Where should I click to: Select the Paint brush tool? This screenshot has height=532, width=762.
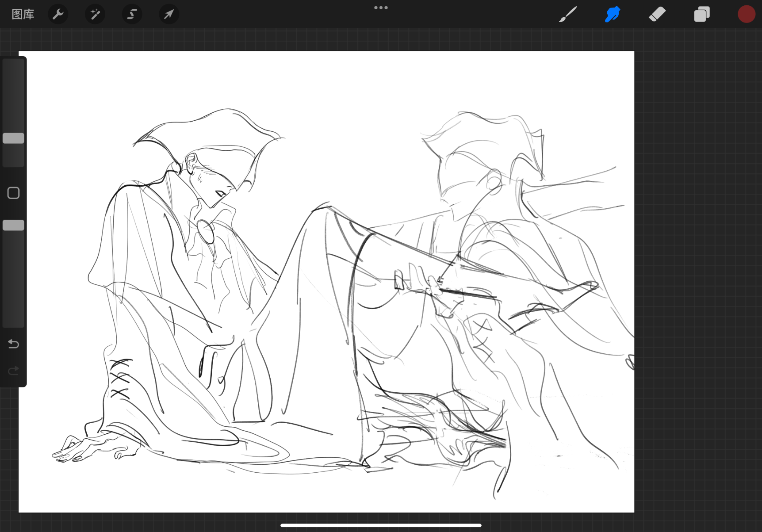coord(568,14)
